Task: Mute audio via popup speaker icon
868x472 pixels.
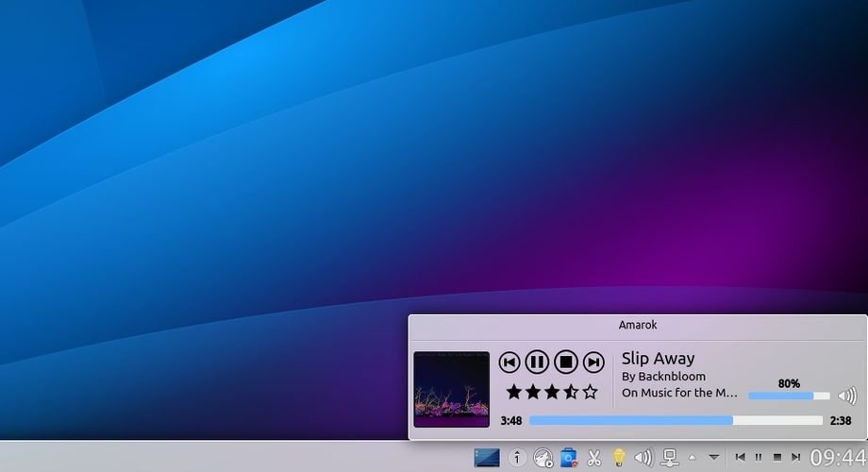Action: (846, 396)
